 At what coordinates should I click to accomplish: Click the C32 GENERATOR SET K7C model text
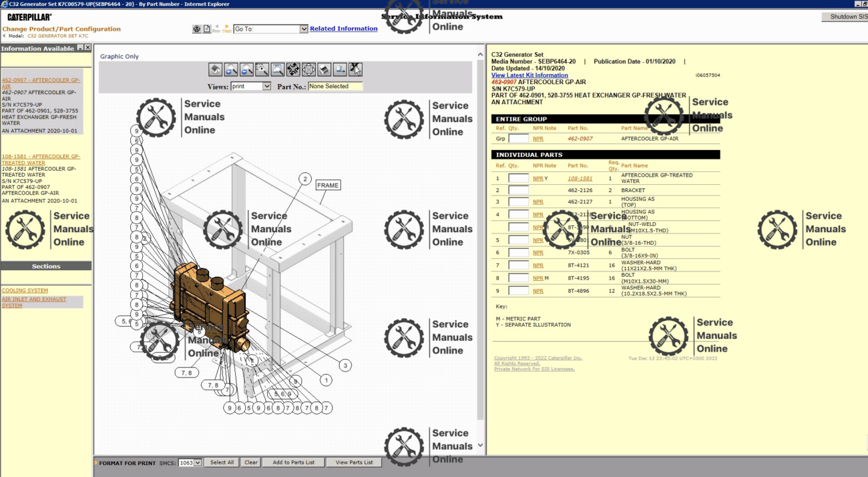57,36
